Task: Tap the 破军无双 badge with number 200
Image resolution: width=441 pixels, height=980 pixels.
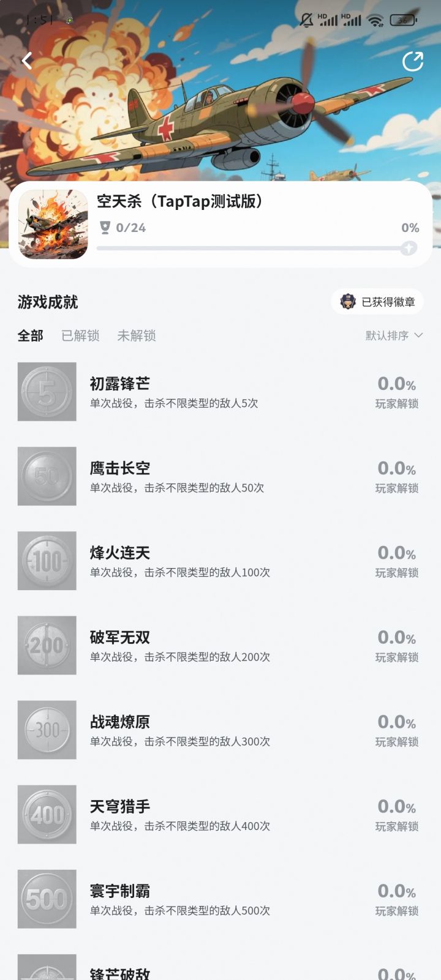Action: tap(47, 645)
